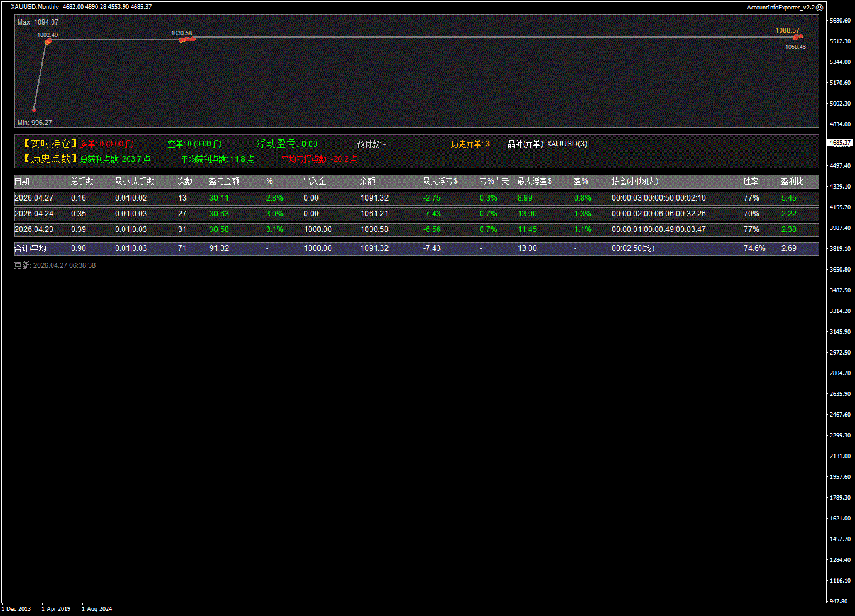The image size is (855, 616).
Task: Click the 合计/平均 summary row label
Action: [30, 248]
